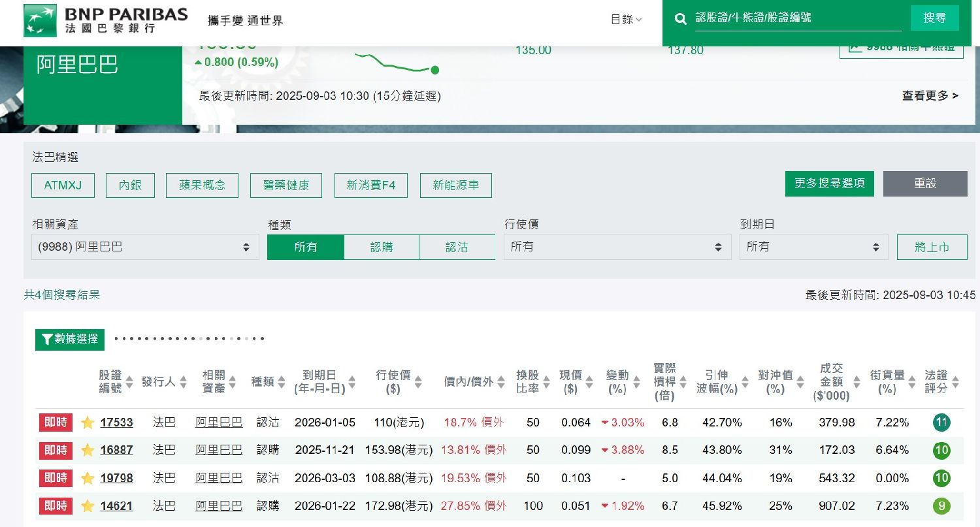Image resolution: width=980 pixels, height=527 pixels.
Task: Sort by 對沖值 column arrows
Action: click(800, 382)
